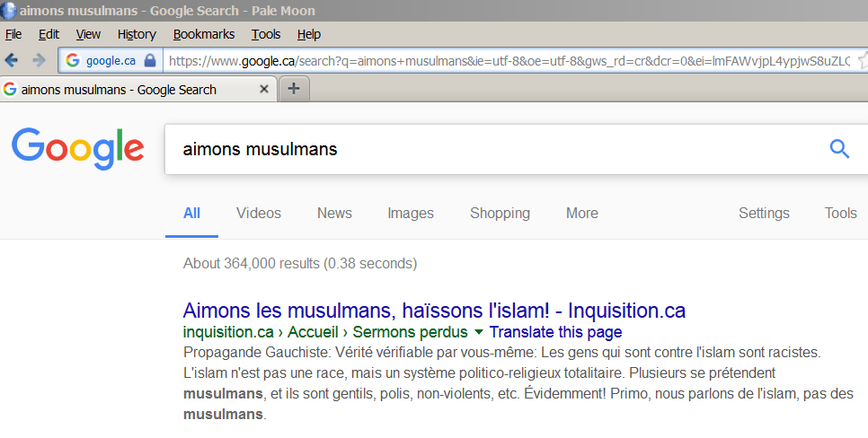Click the Google site identity icon
The image size is (868, 438).
73,60
